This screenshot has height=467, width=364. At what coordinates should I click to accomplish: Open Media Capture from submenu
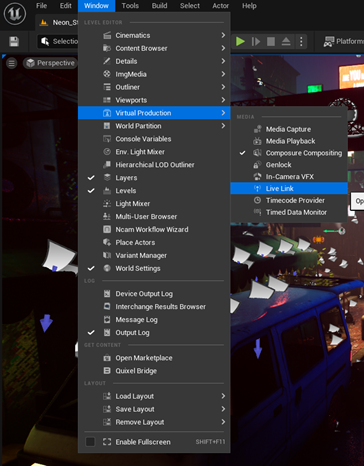[289, 129]
